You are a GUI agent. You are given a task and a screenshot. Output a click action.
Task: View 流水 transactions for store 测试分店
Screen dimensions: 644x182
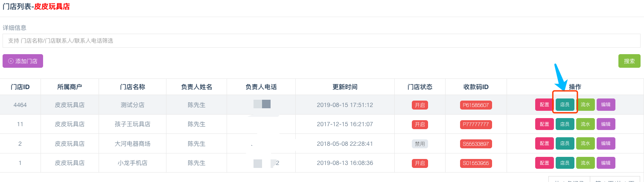pos(585,104)
